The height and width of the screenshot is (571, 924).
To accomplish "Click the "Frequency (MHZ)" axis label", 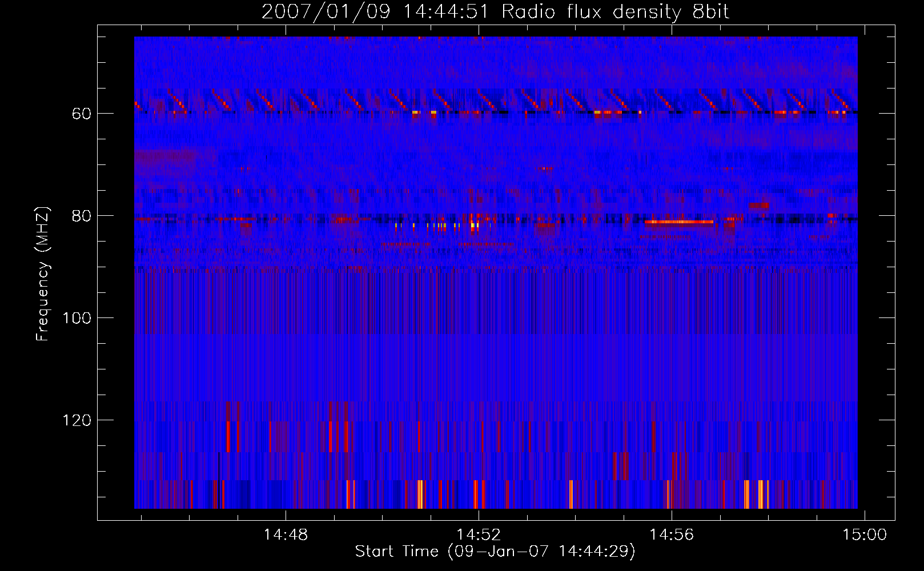I will (43, 274).
